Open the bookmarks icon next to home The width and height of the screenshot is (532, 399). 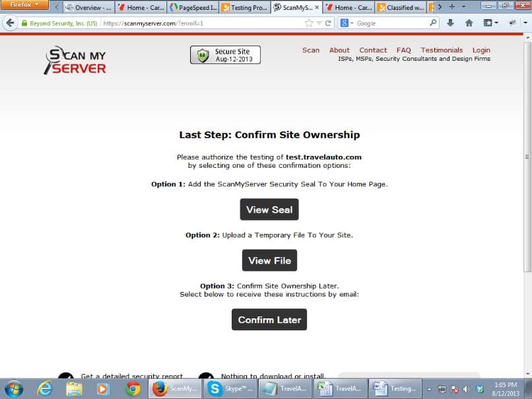click(x=486, y=21)
